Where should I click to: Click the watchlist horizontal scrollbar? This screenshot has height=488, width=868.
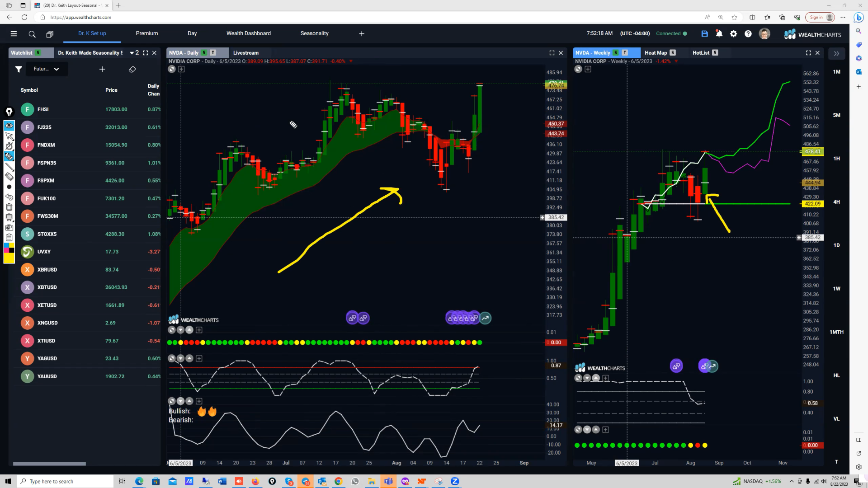click(49, 464)
